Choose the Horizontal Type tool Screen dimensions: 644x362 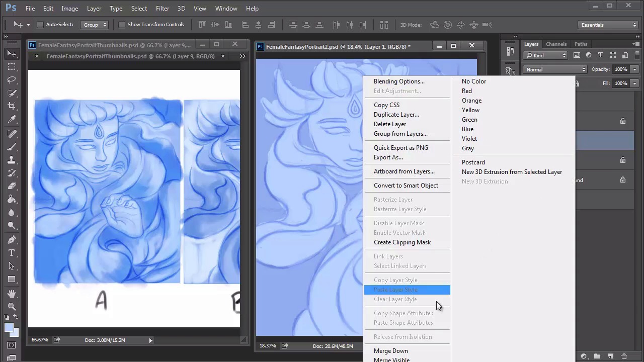[12, 253]
